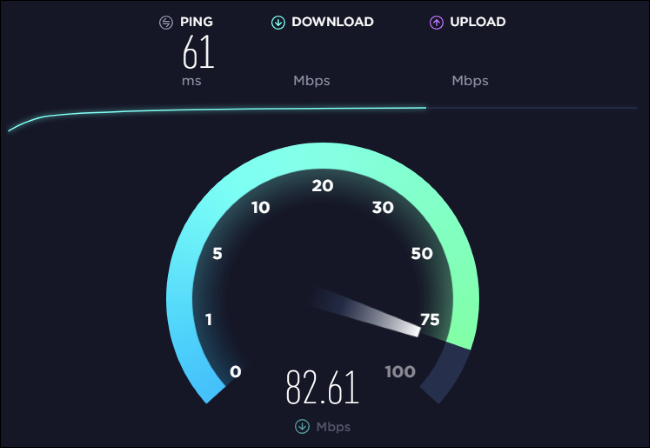
Task: Click the PING label
Action: pyautogui.click(x=196, y=22)
